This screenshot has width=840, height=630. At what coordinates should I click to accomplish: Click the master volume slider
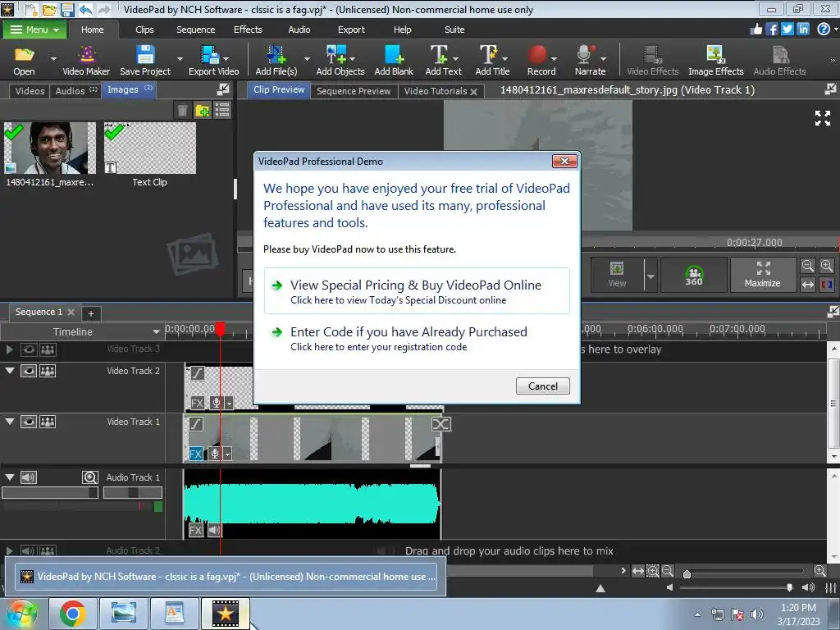(x=736, y=587)
